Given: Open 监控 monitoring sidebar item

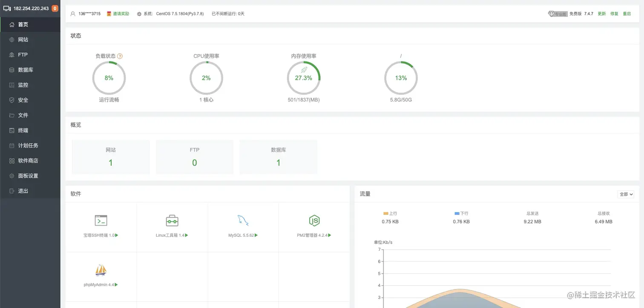Looking at the screenshot, I should coord(30,85).
